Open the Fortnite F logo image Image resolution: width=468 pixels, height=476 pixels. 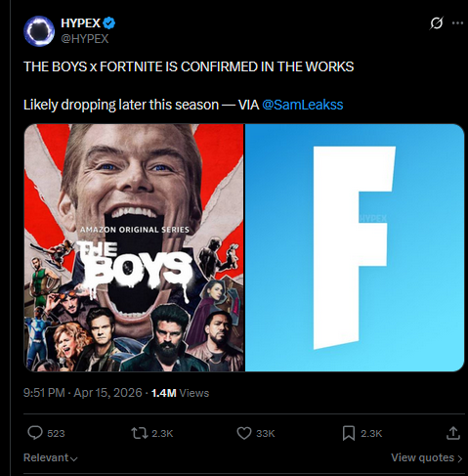tap(355, 247)
